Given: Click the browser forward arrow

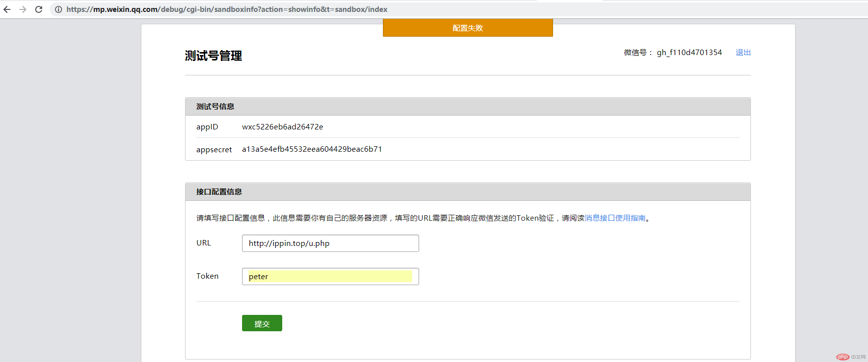Looking at the screenshot, I should (x=23, y=9).
